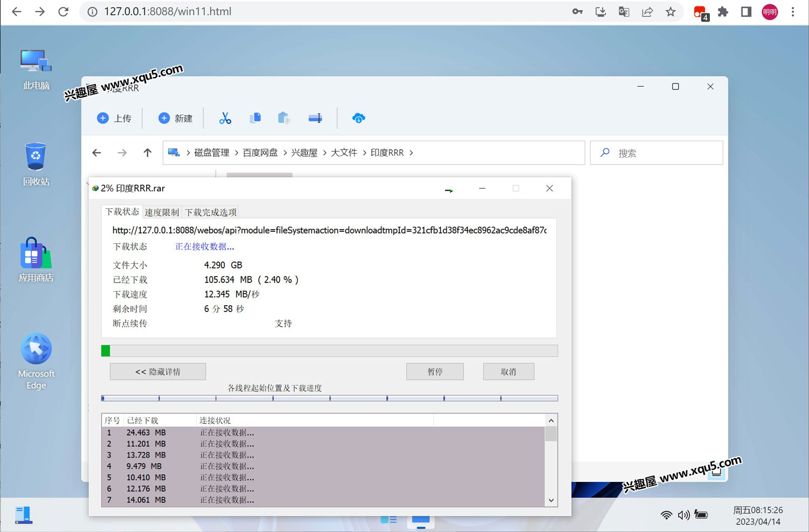809x532 pixels.
Task: Select thread row 3 with 13.728 MB
Action: click(324, 455)
